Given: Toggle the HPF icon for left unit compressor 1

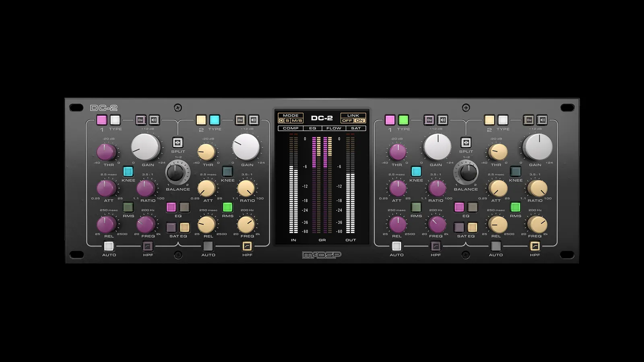Looking at the screenshot, I should [148, 246].
